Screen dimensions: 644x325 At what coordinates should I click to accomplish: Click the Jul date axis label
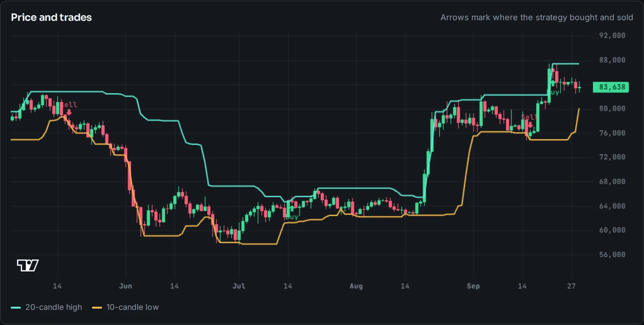point(239,286)
